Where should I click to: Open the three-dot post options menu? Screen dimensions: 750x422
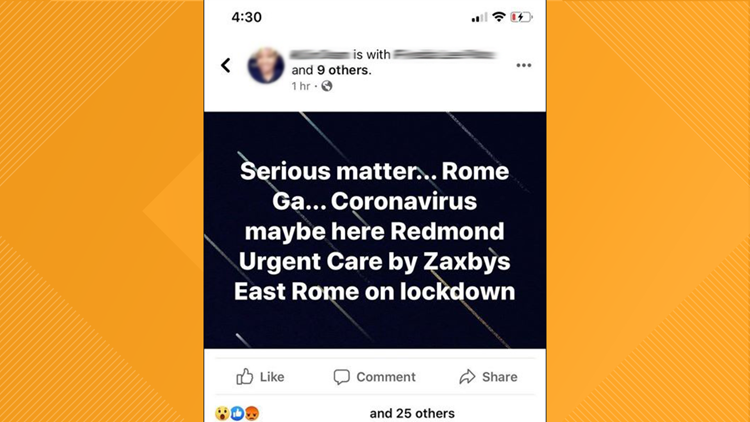[524, 65]
